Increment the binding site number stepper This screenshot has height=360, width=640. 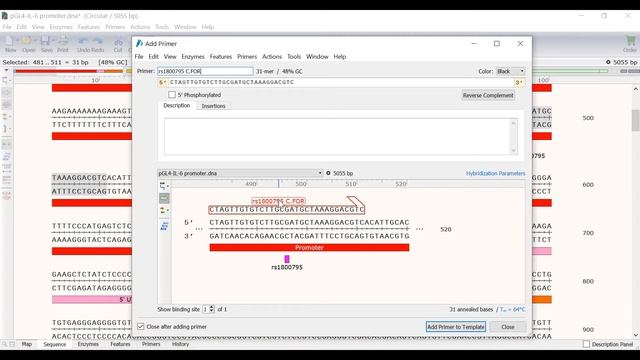211,307
